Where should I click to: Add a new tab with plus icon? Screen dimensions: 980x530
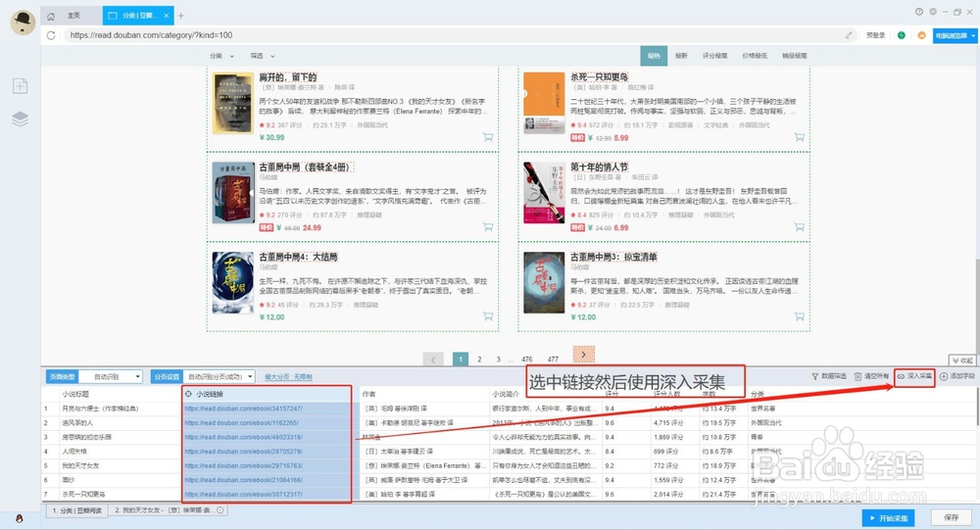[181, 16]
